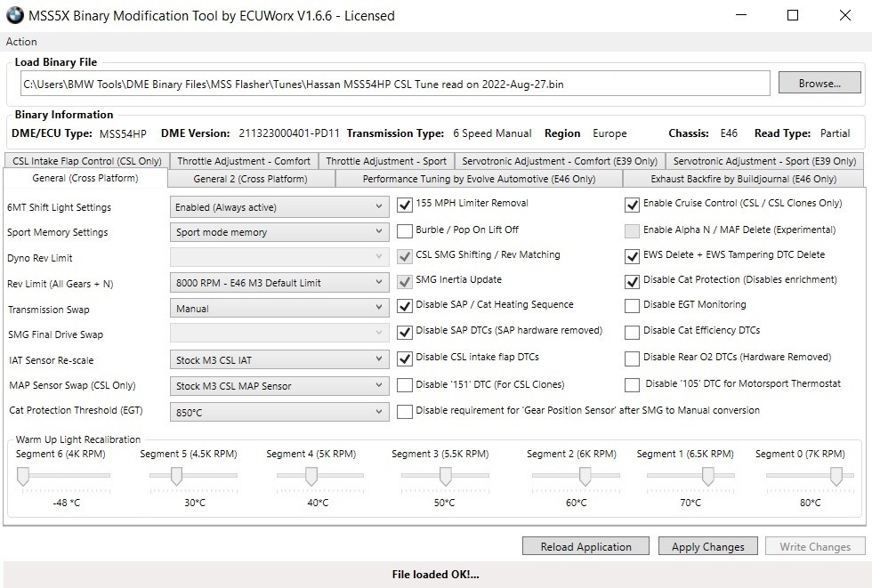
Task: Click Segment 1 (6.5K RPM) slider thumb
Action: click(708, 476)
